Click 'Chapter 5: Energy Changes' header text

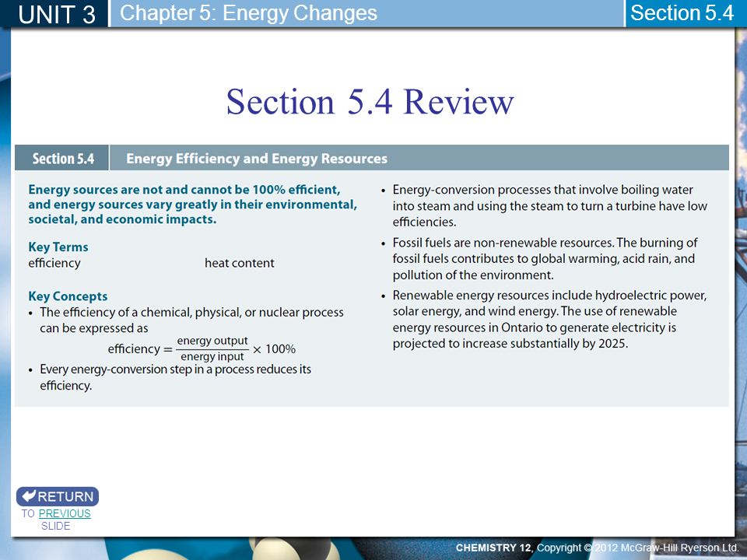(x=248, y=13)
